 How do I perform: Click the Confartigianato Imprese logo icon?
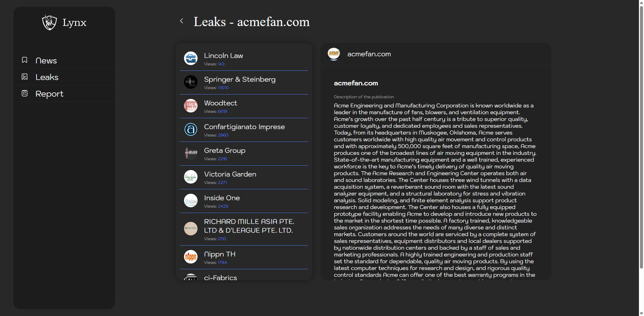click(x=191, y=129)
